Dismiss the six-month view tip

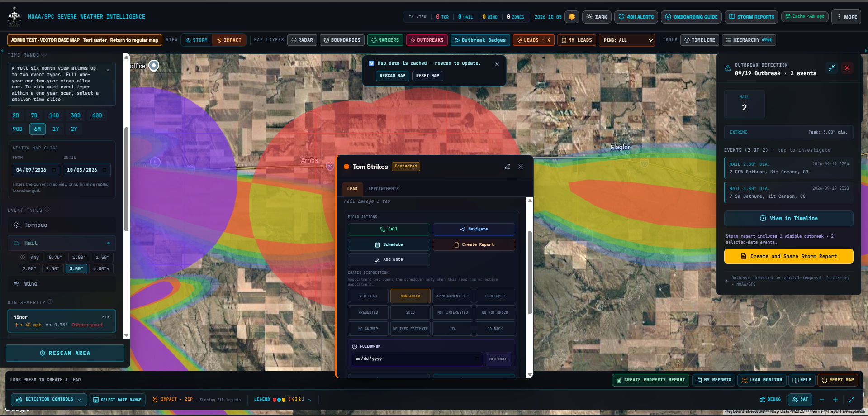pyautogui.click(x=108, y=70)
